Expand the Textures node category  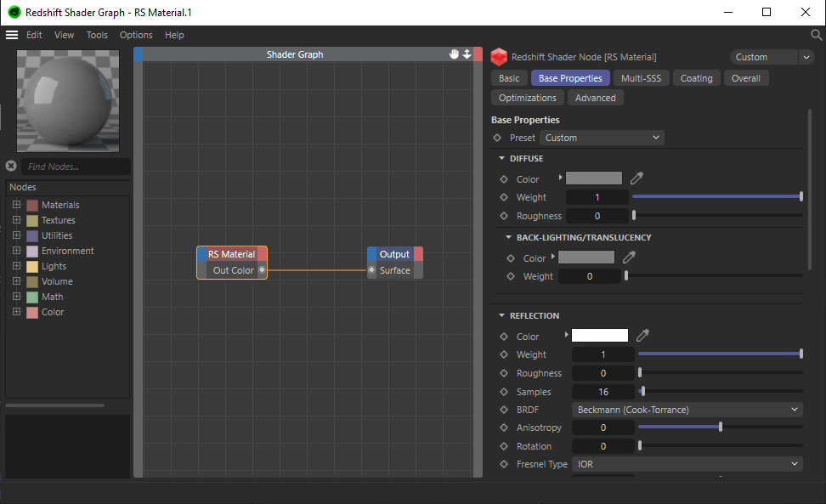click(x=16, y=219)
